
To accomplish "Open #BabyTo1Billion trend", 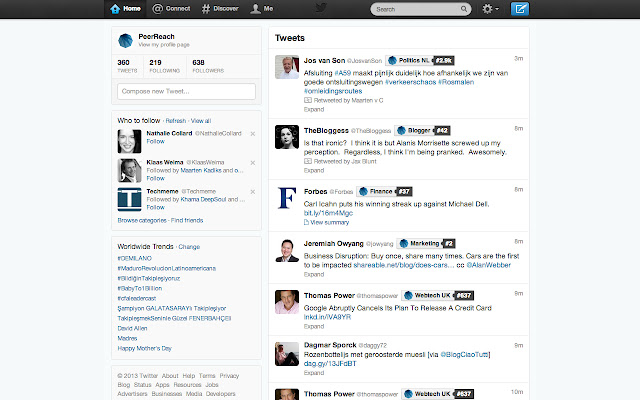I will 140,288.
